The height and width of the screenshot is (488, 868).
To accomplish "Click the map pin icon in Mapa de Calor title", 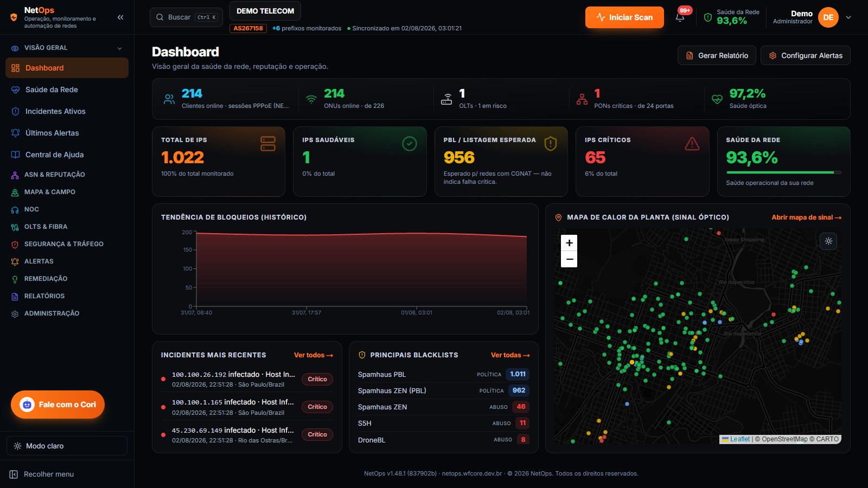I will click(558, 217).
